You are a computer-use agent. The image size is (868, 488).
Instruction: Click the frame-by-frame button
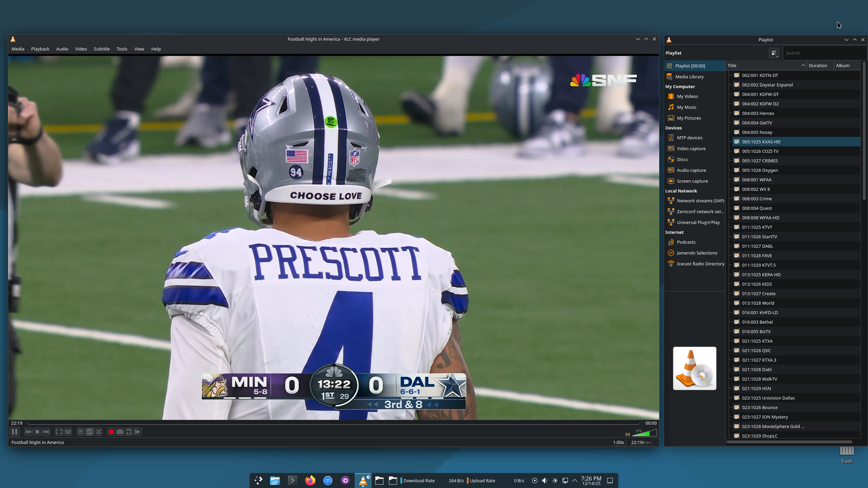[x=138, y=432]
